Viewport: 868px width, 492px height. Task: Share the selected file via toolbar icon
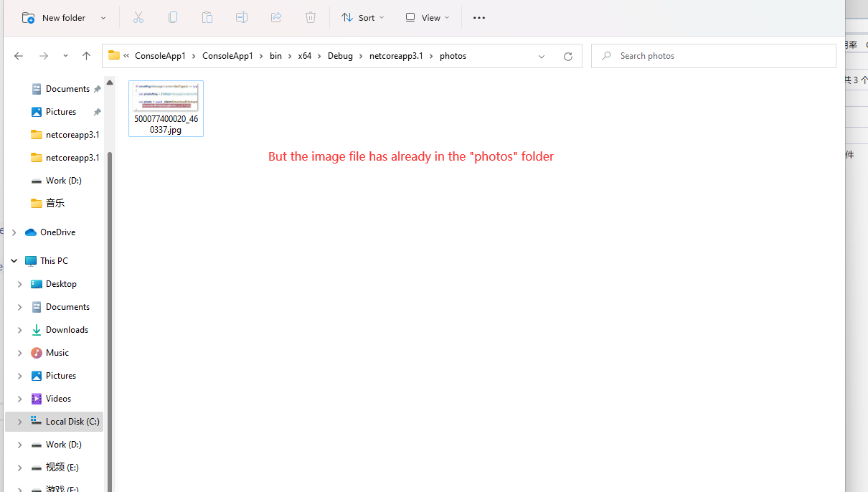[276, 17]
